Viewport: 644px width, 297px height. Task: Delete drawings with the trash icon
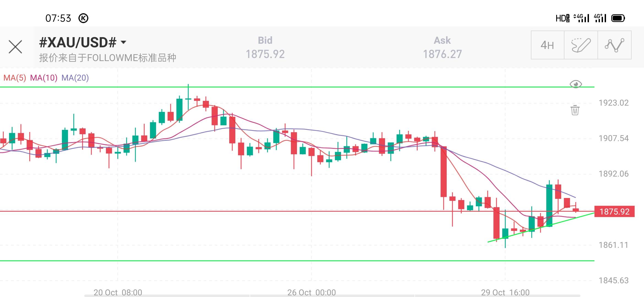tap(575, 110)
